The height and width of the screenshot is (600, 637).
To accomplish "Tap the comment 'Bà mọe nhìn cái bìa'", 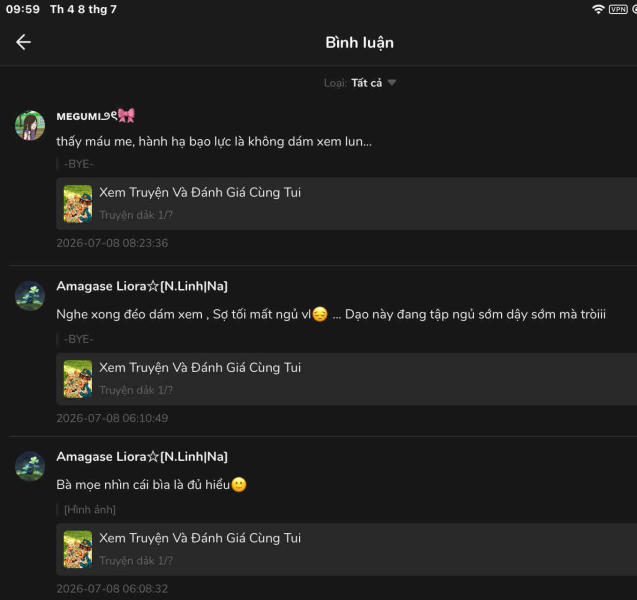I will pyautogui.click(x=151, y=485).
